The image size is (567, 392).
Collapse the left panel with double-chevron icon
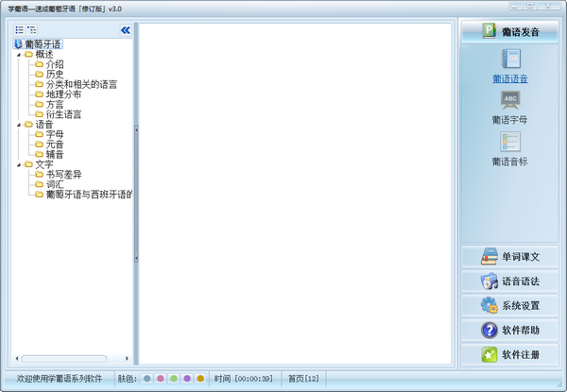[126, 30]
